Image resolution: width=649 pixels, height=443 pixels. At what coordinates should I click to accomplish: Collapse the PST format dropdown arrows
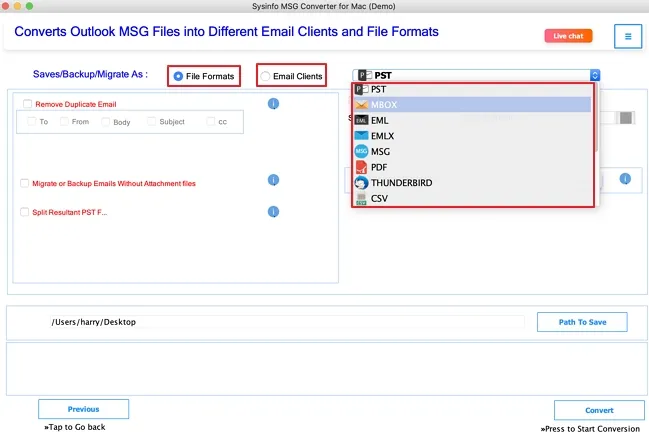(x=595, y=75)
